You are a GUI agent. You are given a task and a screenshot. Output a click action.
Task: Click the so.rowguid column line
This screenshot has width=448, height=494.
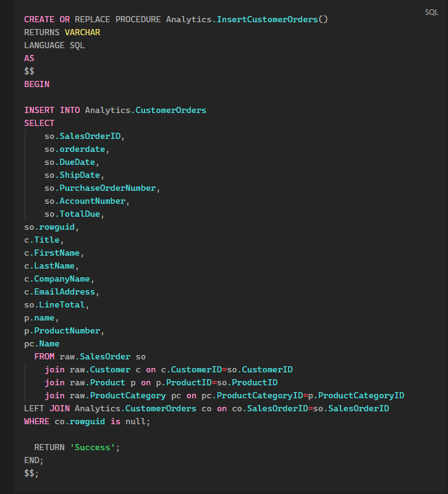51,227
